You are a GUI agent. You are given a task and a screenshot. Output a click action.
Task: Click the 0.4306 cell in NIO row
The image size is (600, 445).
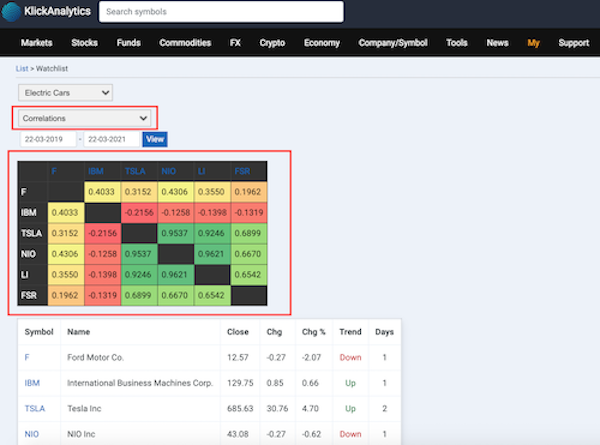[x=66, y=254]
